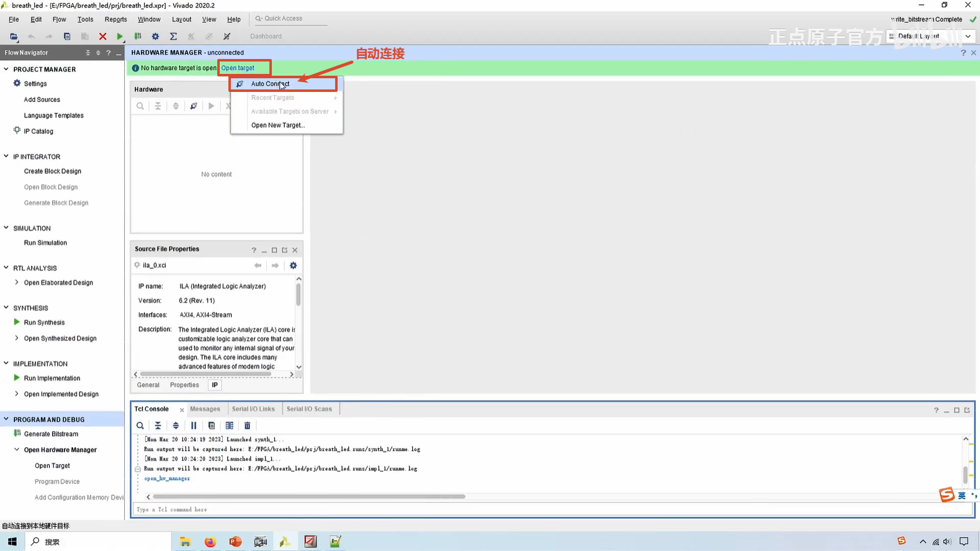The image size is (980, 551).
Task: Click Generate Bitstream
Action: coord(51,434)
